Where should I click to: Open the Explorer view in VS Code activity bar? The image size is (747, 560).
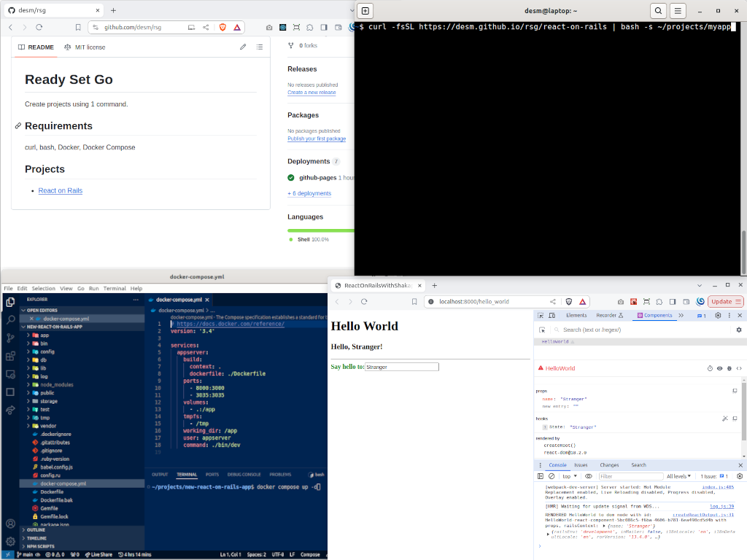tap(10, 301)
